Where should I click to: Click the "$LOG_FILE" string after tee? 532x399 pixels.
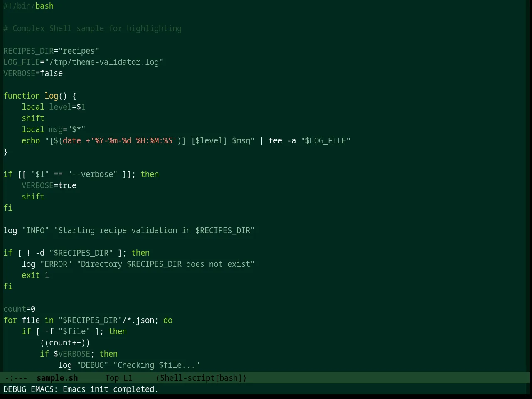click(325, 140)
